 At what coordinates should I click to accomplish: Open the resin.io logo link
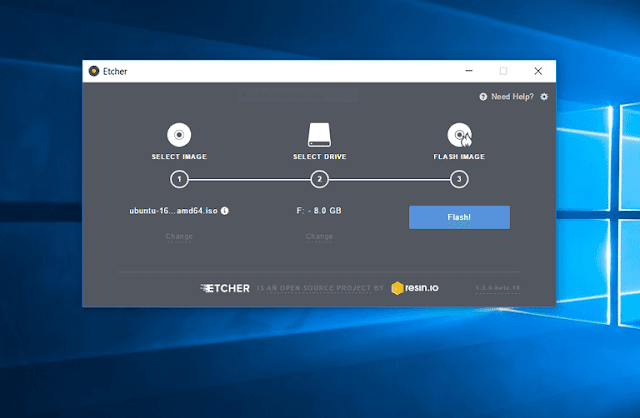pos(415,288)
